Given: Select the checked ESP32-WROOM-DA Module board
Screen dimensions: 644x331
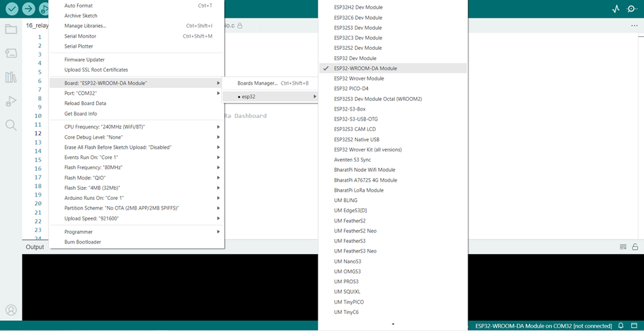Looking at the screenshot, I should (x=393, y=68).
